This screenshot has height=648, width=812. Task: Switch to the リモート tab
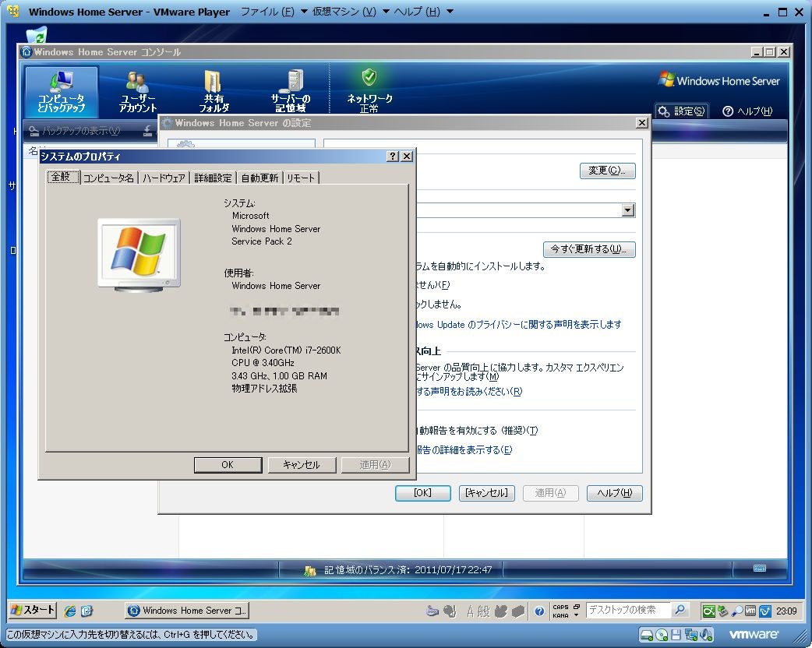(x=300, y=178)
